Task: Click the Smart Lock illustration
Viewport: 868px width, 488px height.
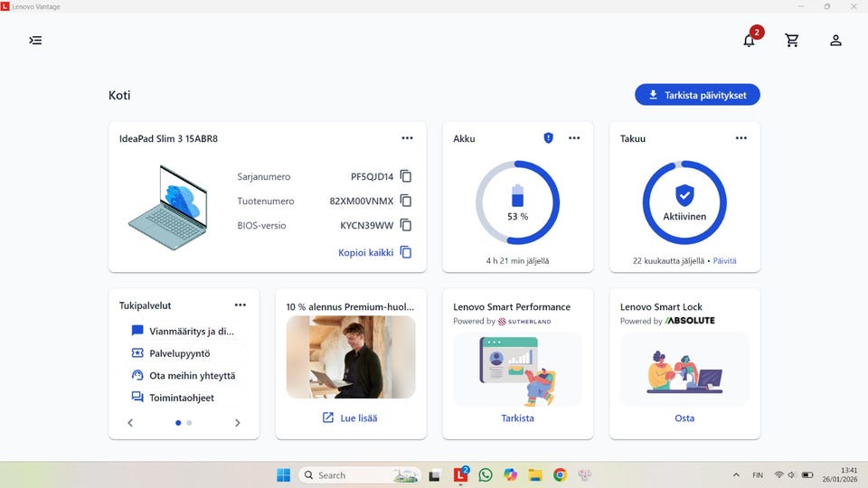Action: [x=684, y=370]
